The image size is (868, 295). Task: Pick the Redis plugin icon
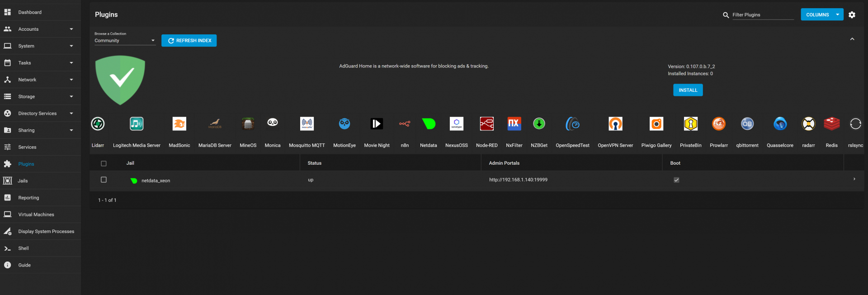832,124
